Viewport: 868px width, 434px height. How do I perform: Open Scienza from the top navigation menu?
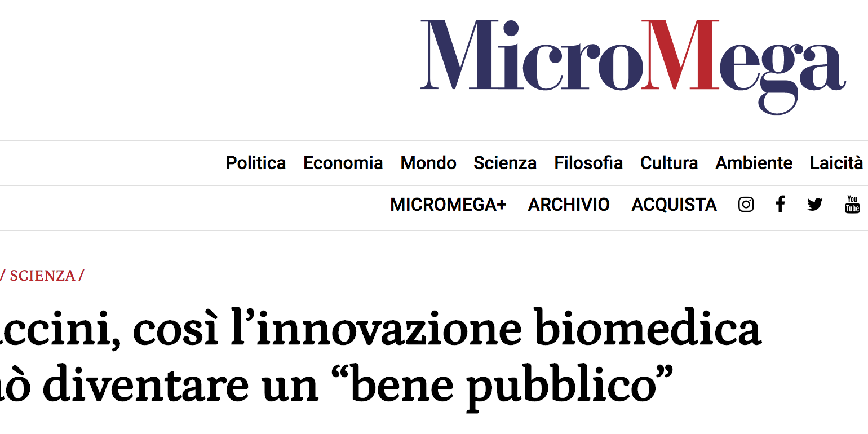click(x=505, y=163)
